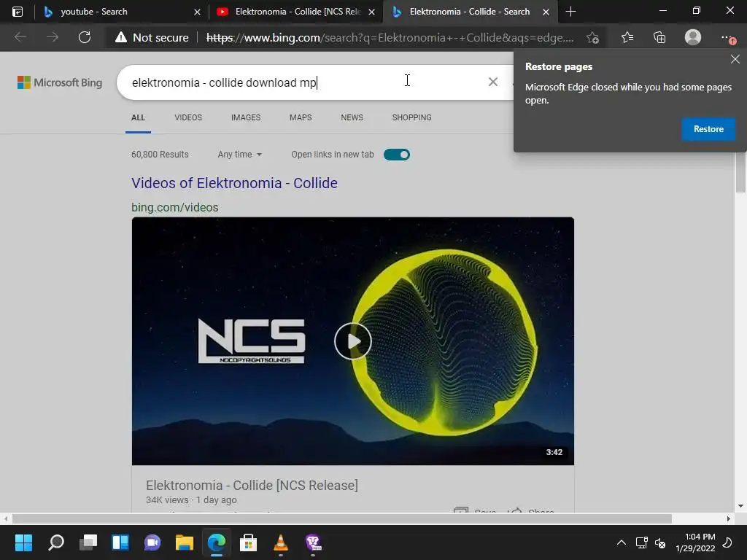
Task: Click the horizontal scrollbar
Action: click(341, 518)
